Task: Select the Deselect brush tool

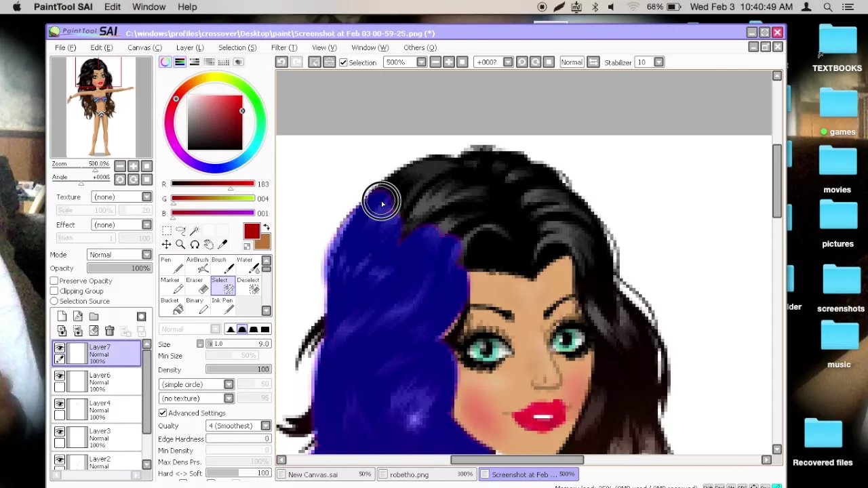Action: 248,286
